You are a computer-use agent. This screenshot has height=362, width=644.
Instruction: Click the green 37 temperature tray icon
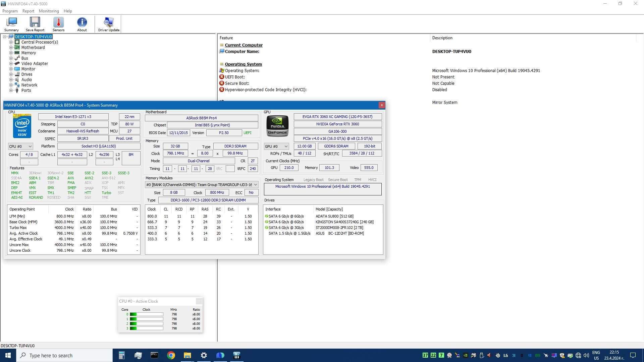pyautogui.click(x=425, y=355)
